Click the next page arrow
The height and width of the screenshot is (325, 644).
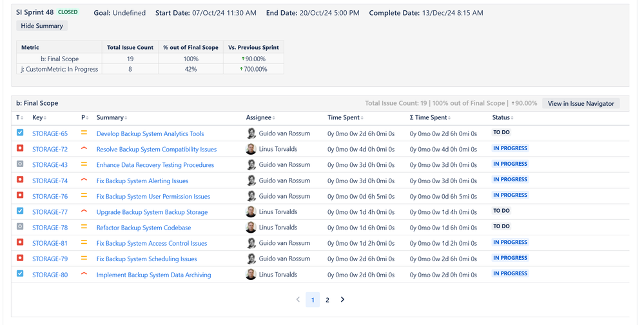[342, 299]
